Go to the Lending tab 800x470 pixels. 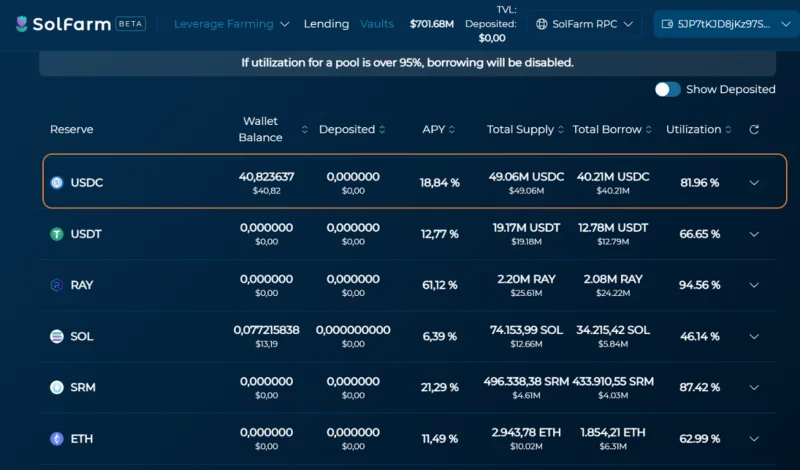tap(327, 24)
